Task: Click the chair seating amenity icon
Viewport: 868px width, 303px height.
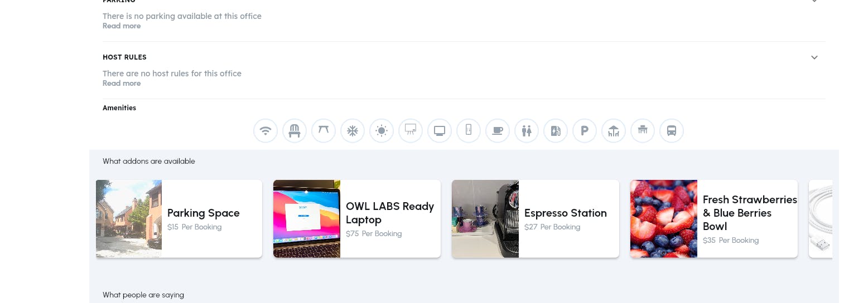Action: (295, 131)
